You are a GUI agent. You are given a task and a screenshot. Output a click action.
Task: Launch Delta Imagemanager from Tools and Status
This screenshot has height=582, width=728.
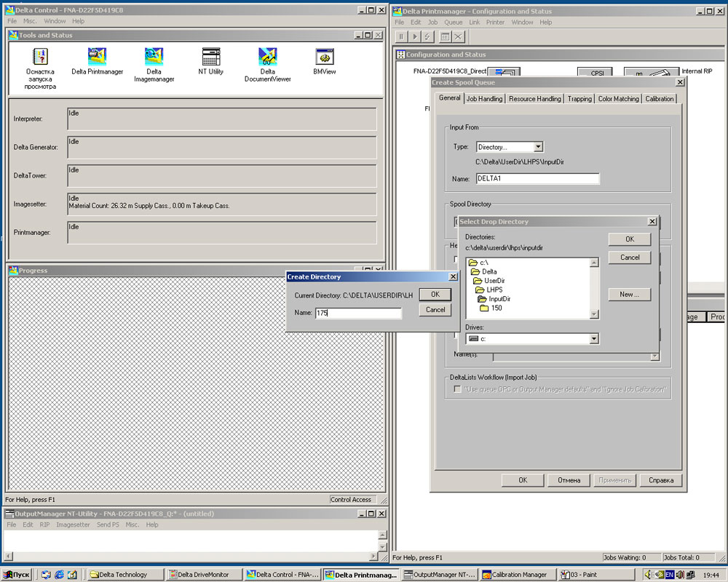click(154, 57)
